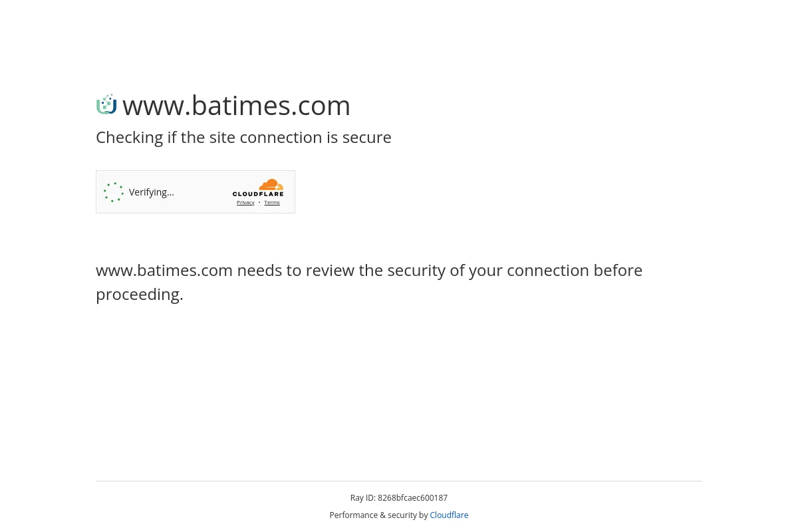Click the CLOUDFLARE wordmark in the widget
The image size is (798, 532).
258,194
